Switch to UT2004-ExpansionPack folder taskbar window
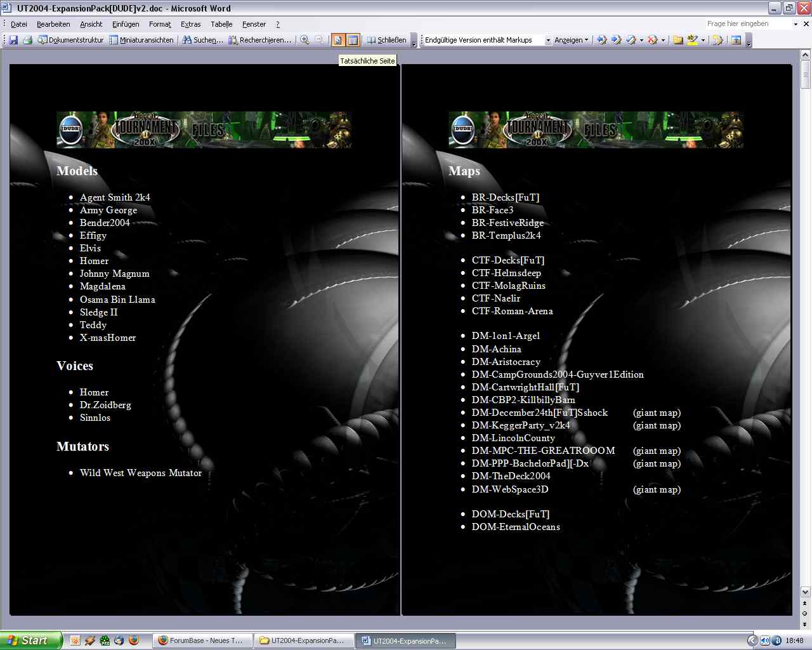This screenshot has height=650, width=812. pyautogui.click(x=303, y=640)
